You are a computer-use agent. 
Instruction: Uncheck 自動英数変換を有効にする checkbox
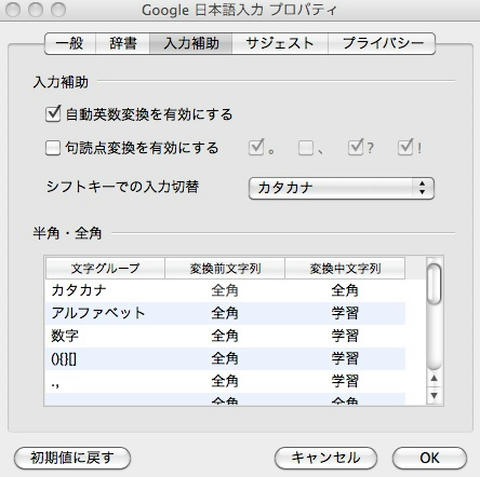pyautogui.click(x=53, y=114)
